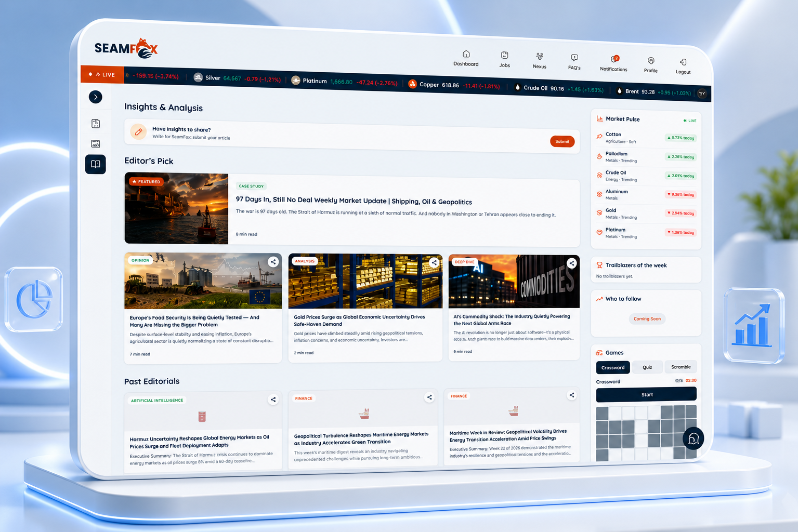
Task: Open Palladium row in Market Pulse
Action: pos(646,157)
